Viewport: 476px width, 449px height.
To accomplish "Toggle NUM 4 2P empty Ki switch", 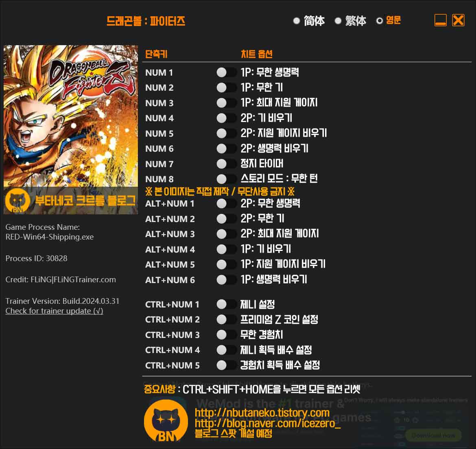I will tap(226, 118).
